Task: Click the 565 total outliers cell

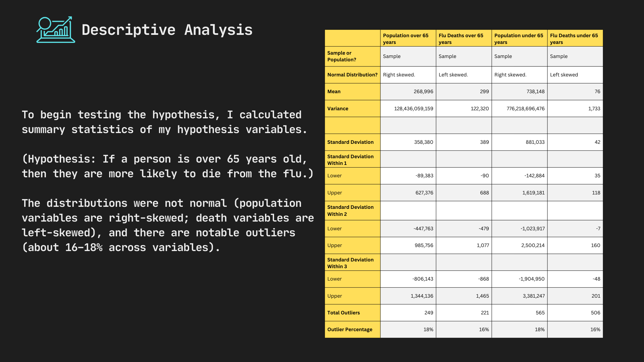Action: 540,313
